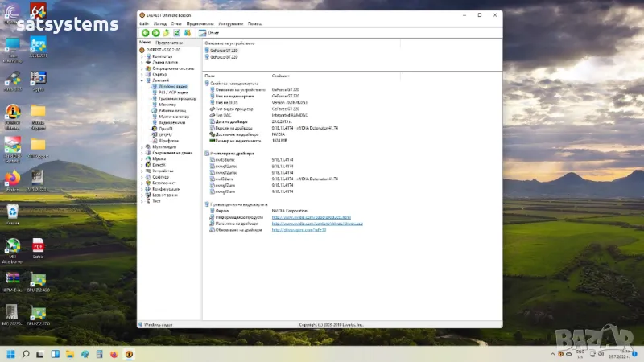Switch to the Предпочитани tab
The height and width of the screenshot is (362, 644).
167,42
